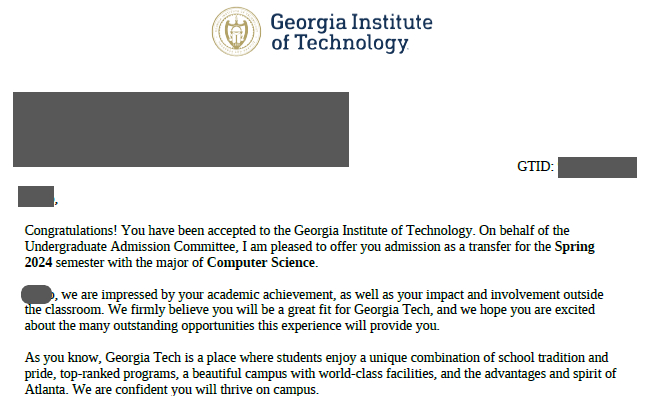Click the GTID label
This screenshot has width=652, height=396.
tap(535, 166)
